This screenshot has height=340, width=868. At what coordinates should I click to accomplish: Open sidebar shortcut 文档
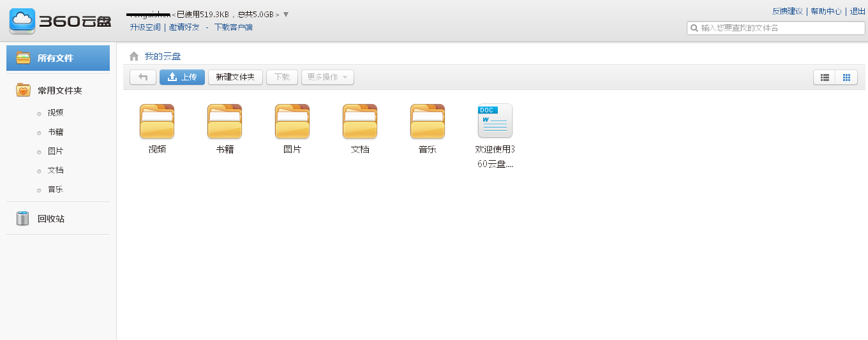56,170
